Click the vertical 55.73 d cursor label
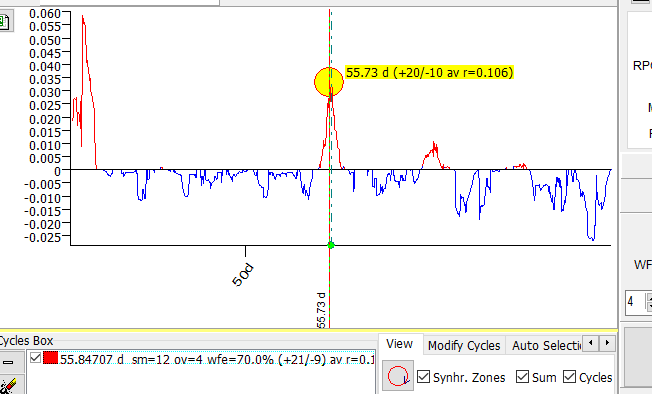This screenshot has width=652, height=394. tap(321, 310)
